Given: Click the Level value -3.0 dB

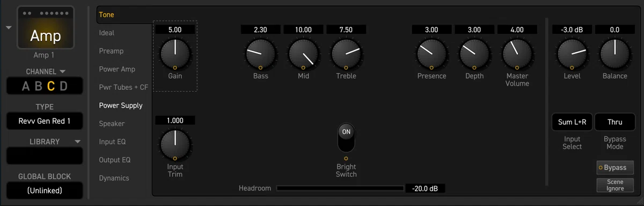Looking at the screenshot, I should pos(572,30).
